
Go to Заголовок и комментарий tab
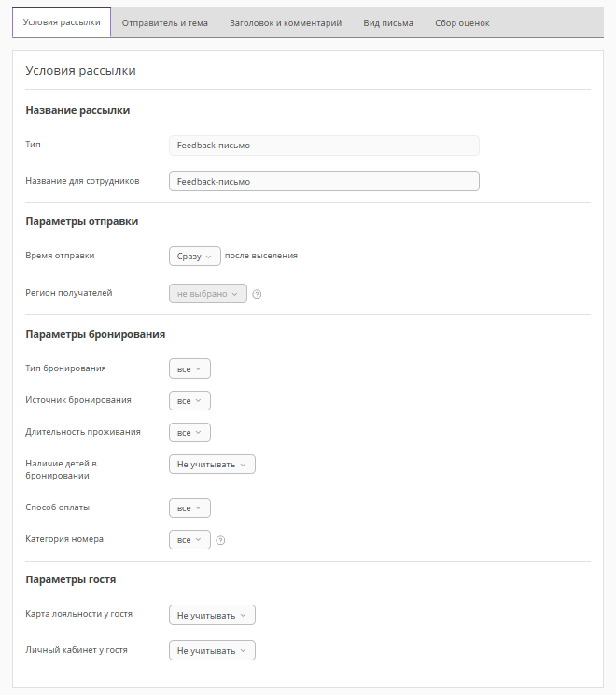[x=286, y=23]
